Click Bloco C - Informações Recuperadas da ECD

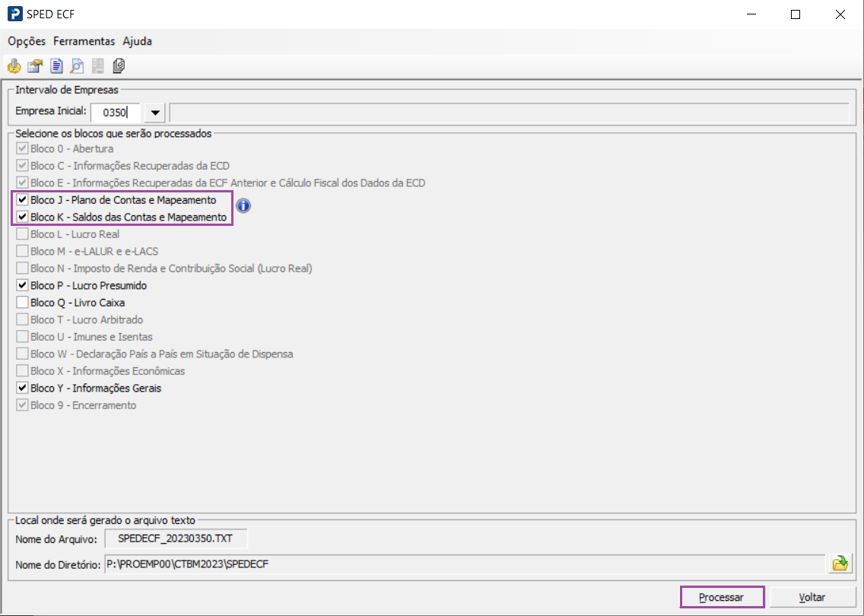pos(22,166)
